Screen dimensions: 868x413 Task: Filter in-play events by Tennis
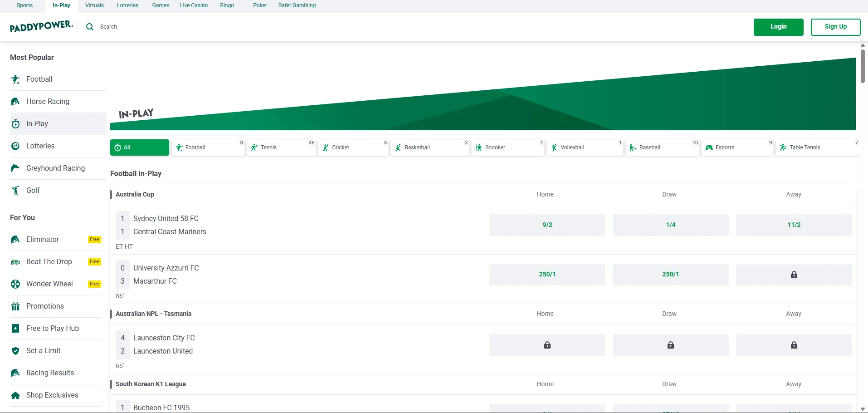point(281,147)
